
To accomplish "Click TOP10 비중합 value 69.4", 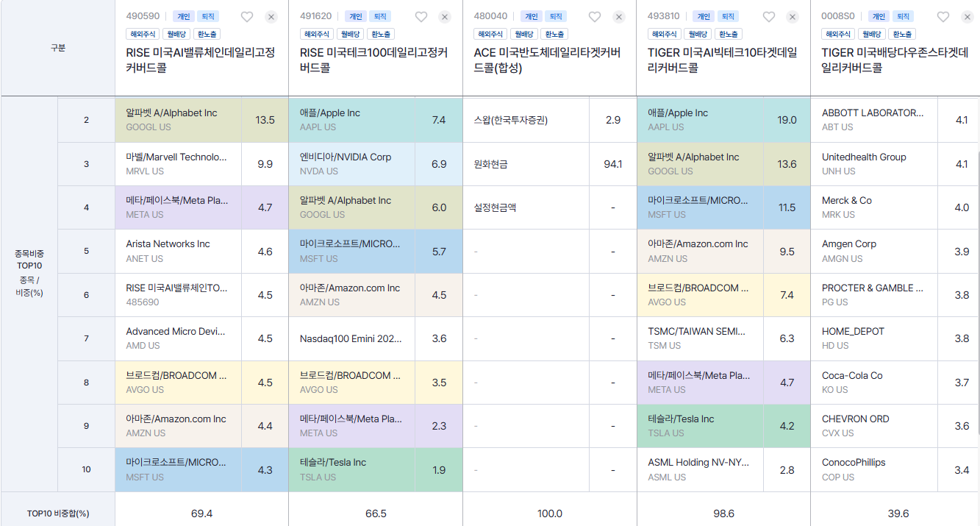I will click(201, 513).
